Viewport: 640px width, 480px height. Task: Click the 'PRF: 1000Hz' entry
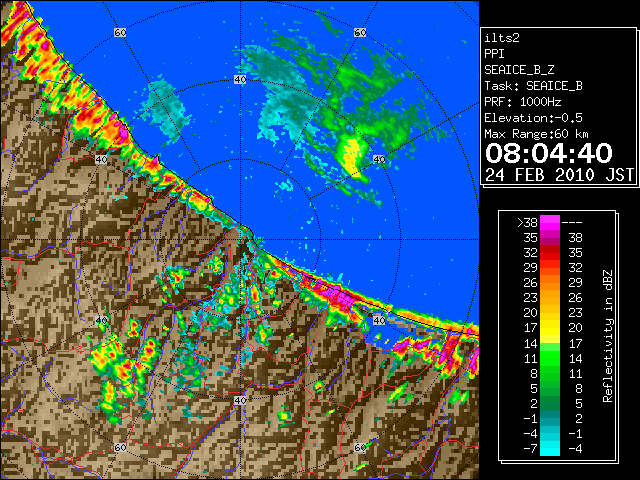[523, 102]
